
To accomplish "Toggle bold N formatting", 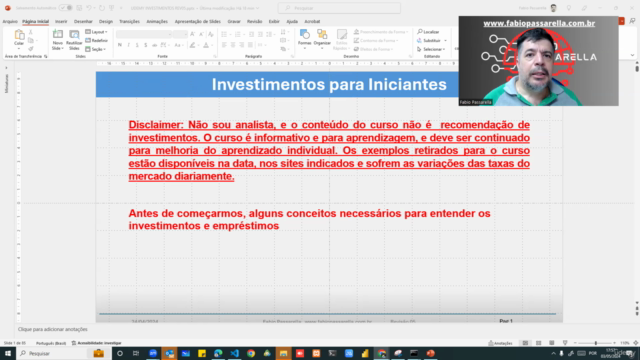I will (x=120, y=45).
